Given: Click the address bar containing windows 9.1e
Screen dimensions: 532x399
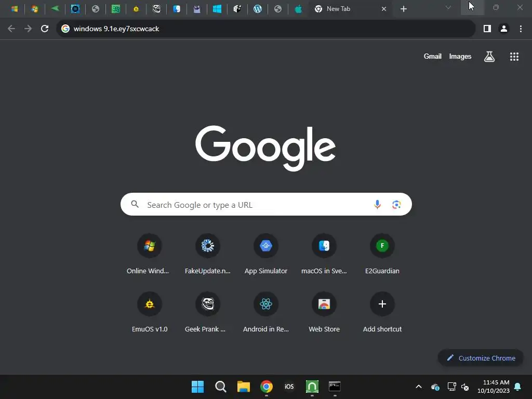Looking at the screenshot, I should pos(266,29).
